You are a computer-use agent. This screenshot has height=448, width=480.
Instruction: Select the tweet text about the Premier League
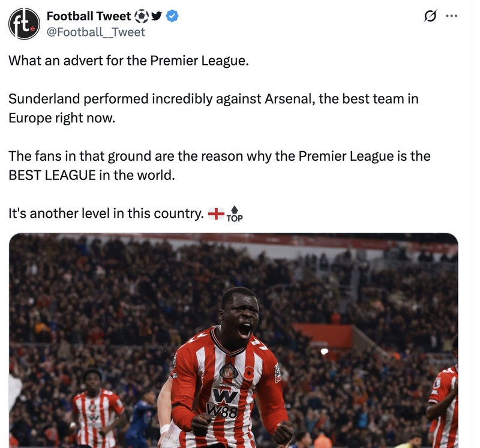click(120, 61)
